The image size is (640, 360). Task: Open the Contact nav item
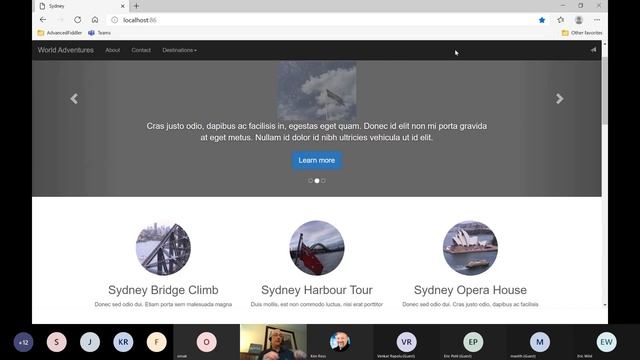coord(141,50)
